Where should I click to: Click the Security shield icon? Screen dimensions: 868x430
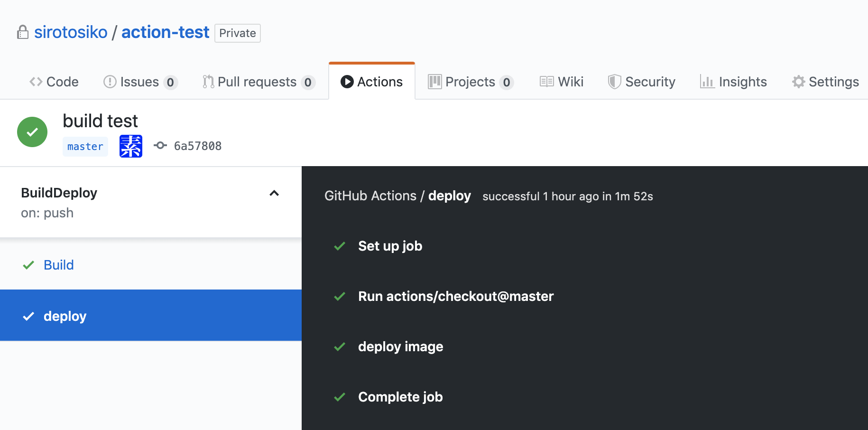[x=614, y=82]
